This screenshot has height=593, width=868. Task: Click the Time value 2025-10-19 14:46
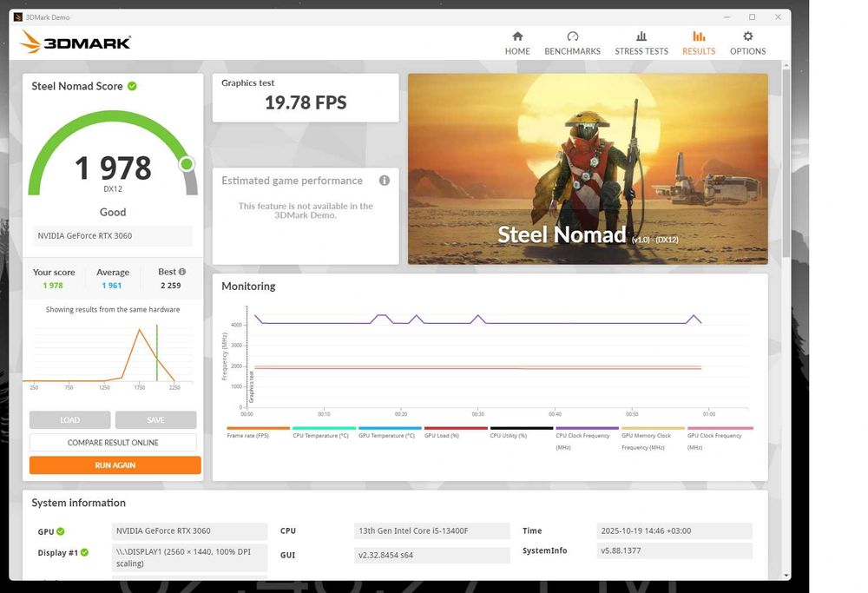pos(674,530)
